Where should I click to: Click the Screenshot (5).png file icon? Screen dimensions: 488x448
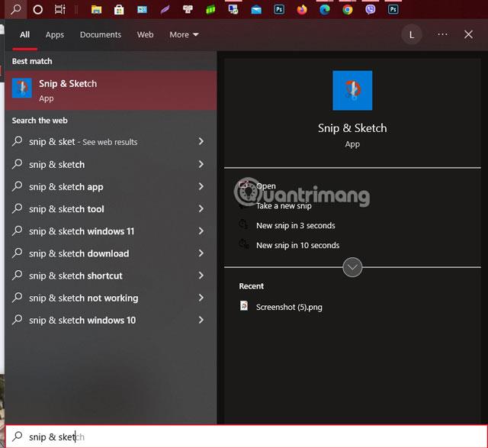244,306
